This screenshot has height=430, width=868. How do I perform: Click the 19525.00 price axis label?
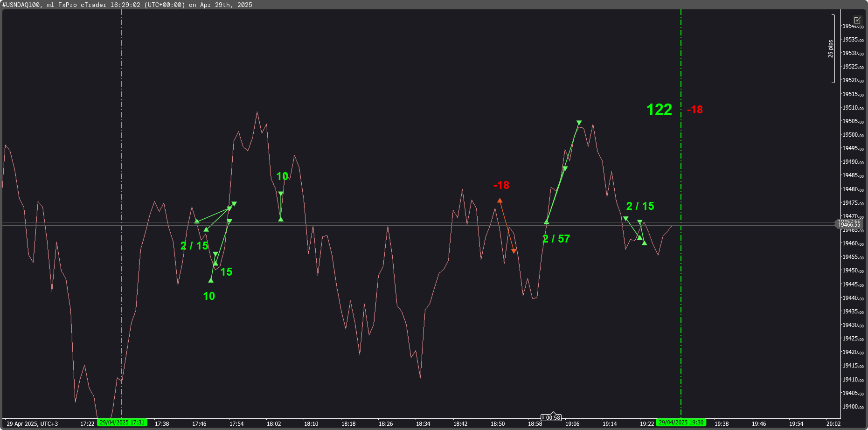tap(853, 67)
